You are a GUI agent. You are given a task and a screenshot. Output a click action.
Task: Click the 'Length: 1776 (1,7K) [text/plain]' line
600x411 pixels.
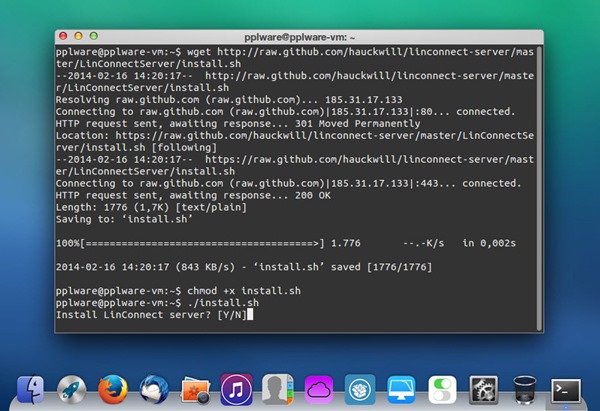[151, 207]
